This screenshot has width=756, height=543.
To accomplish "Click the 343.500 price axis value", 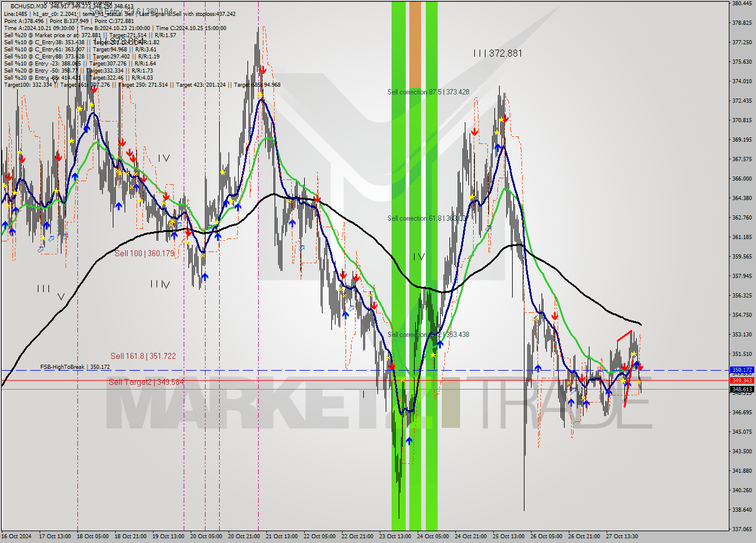I will [x=742, y=451].
